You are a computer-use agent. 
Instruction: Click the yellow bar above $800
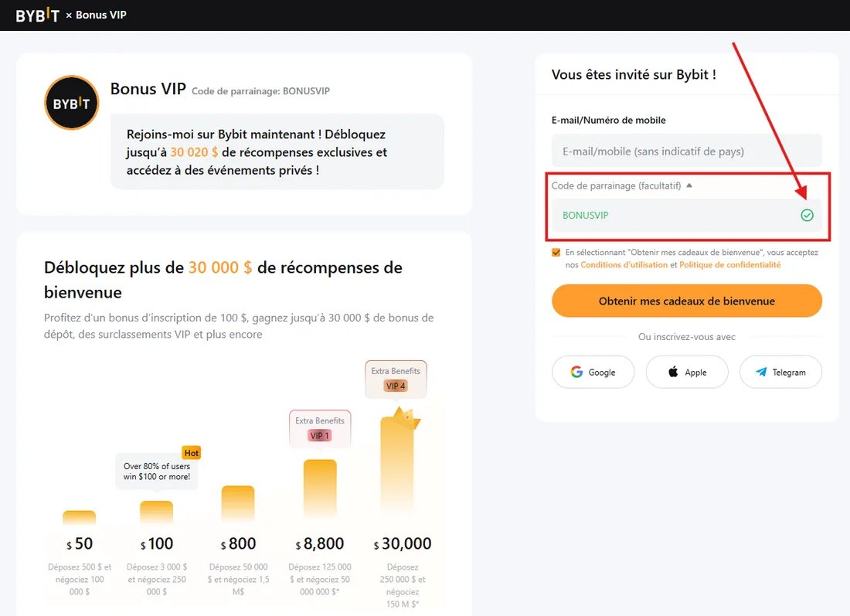(238, 503)
